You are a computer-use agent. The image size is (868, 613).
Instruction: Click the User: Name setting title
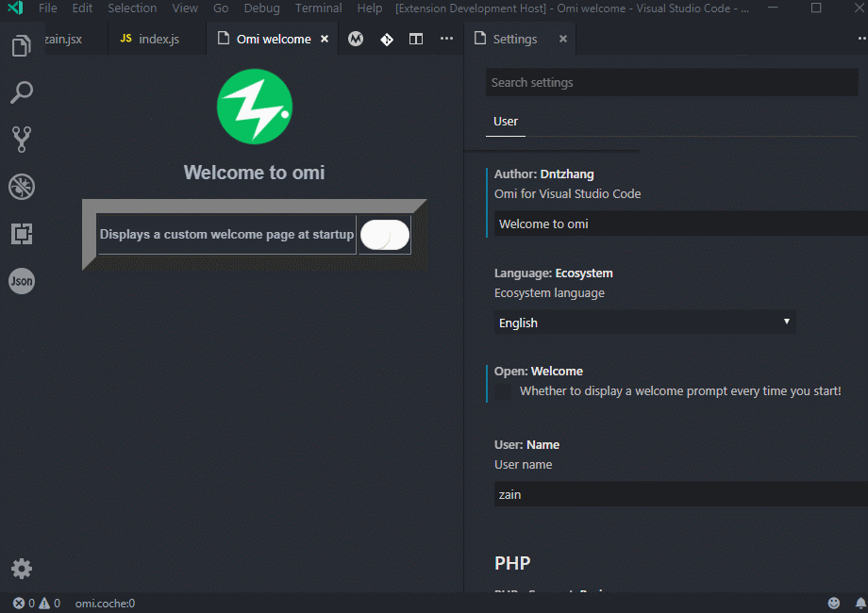pyautogui.click(x=526, y=444)
